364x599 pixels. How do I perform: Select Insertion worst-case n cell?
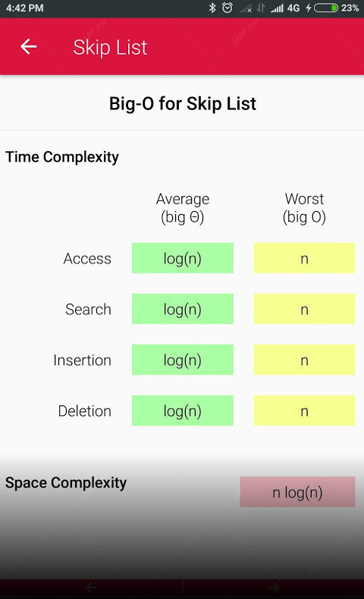point(304,360)
